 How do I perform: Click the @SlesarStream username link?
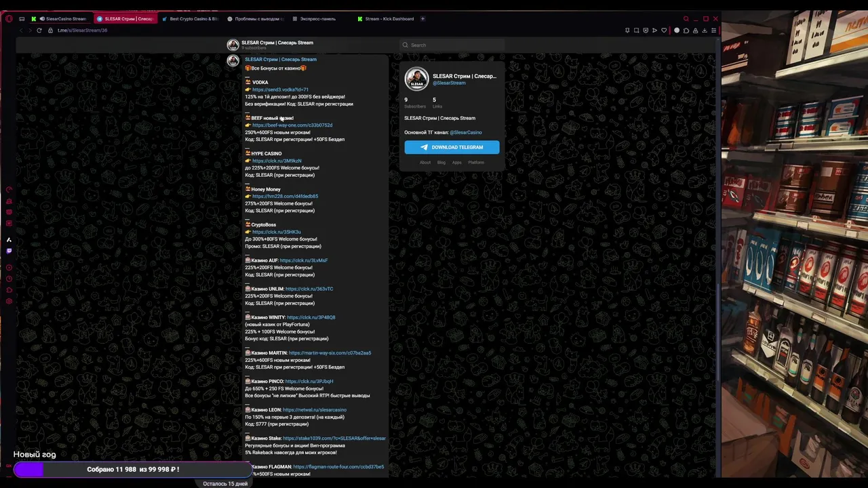pos(449,83)
